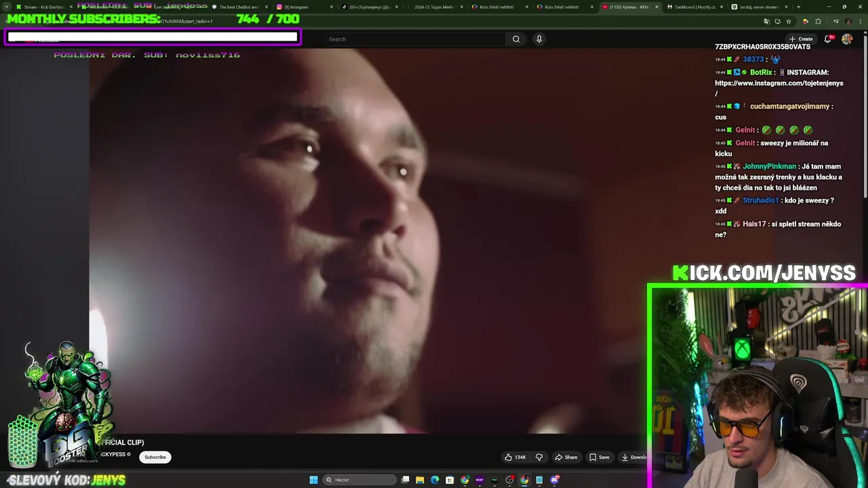
Task: Open the Instagram link in chat
Action: 779,88
